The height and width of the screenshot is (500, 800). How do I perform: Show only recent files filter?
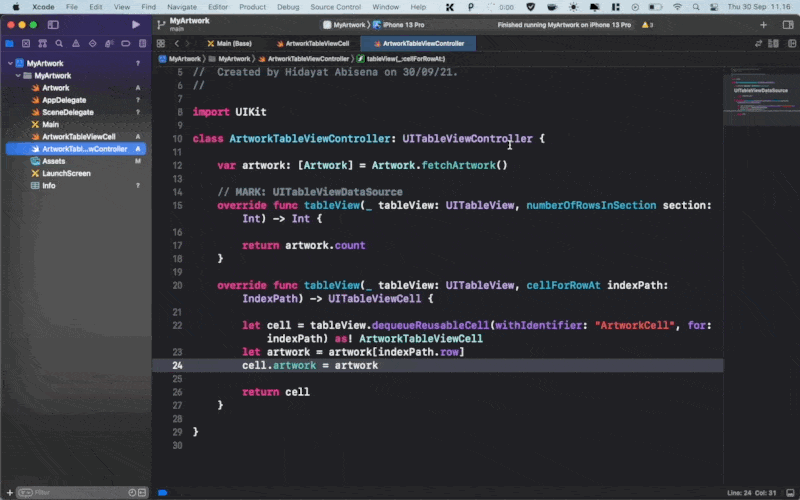click(132, 492)
